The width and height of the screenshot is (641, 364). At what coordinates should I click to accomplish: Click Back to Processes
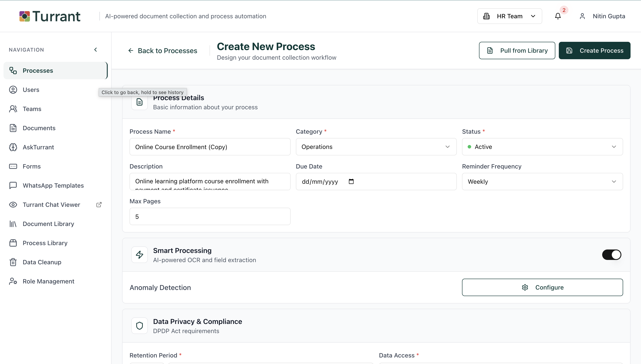pyautogui.click(x=163, y=50)
